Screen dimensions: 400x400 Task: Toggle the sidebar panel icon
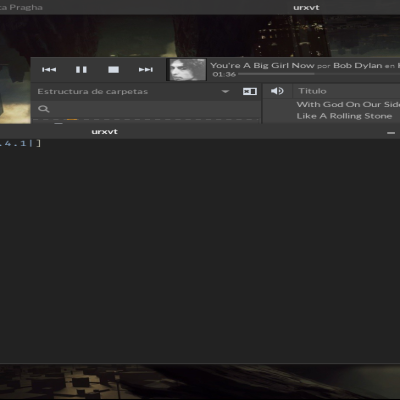click(x=250, y=91)
